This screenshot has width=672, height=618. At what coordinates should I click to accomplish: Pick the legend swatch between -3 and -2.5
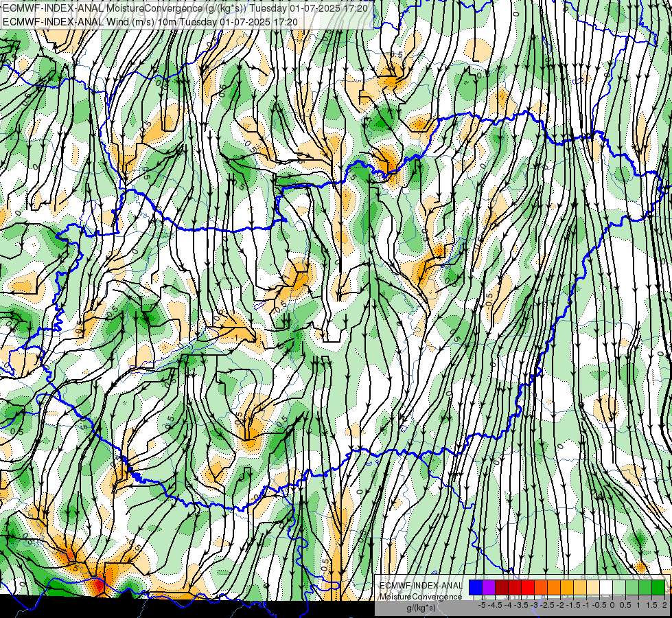pos(541,588)
